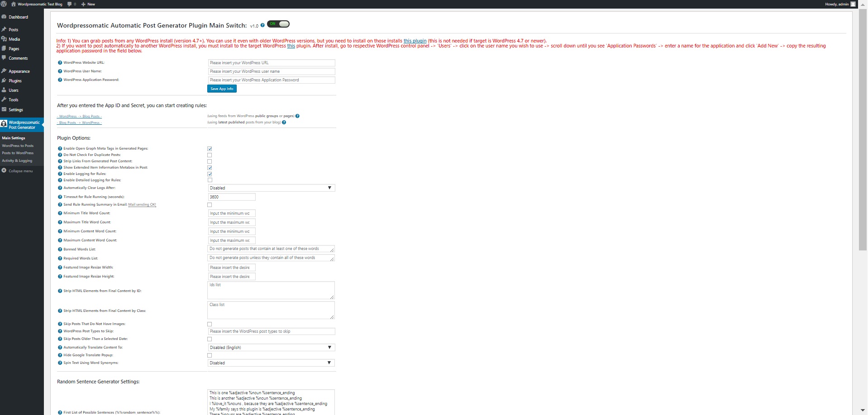Uncheck Enable Open Graph Meta Tags checkbox
This screenshot has width=868, height=415.
click(210, 149)
